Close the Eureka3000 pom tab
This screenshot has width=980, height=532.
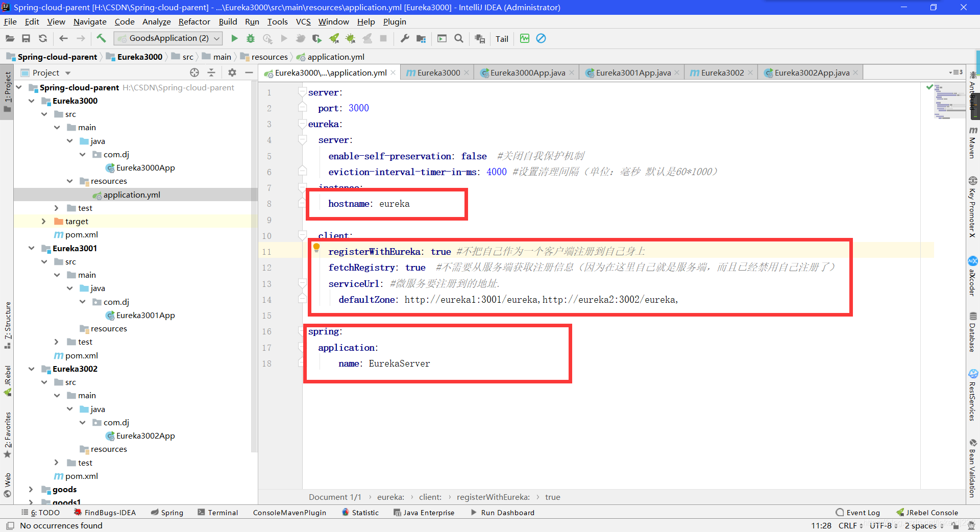click(467, 72)
